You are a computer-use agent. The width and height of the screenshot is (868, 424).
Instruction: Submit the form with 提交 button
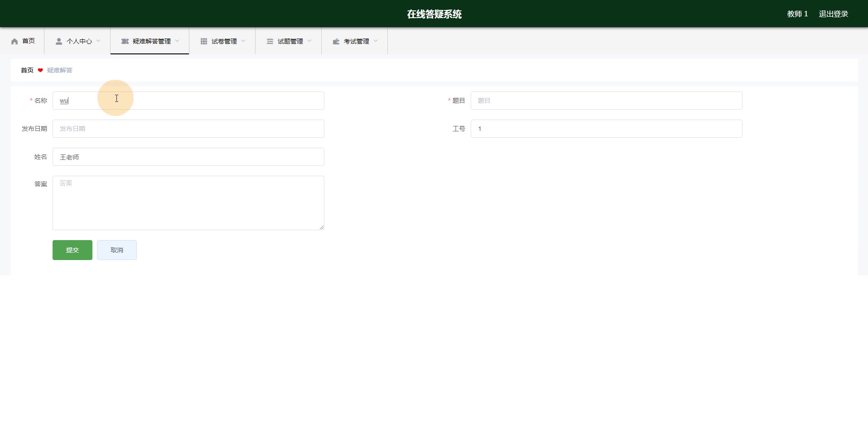click(x=72, y=250)
